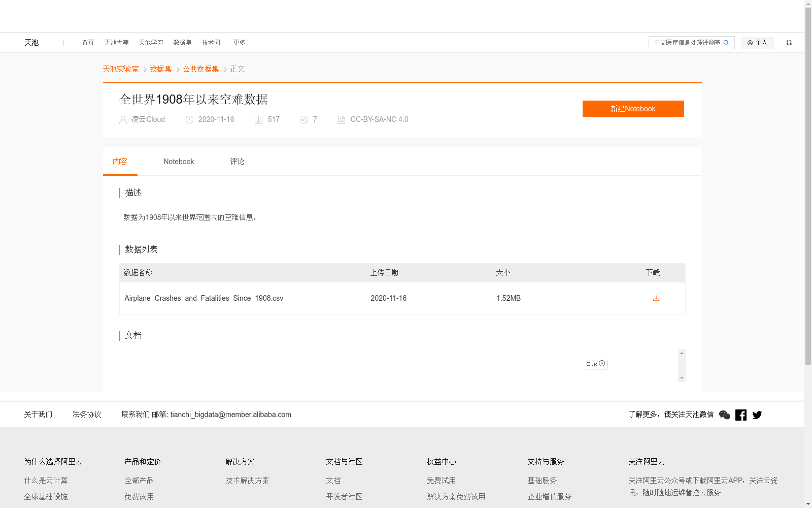The height and width of the screenshot is (508, 812).
Task: Switch to the 内容 tab
Action: pyautogui.click(x=120, y=162)
